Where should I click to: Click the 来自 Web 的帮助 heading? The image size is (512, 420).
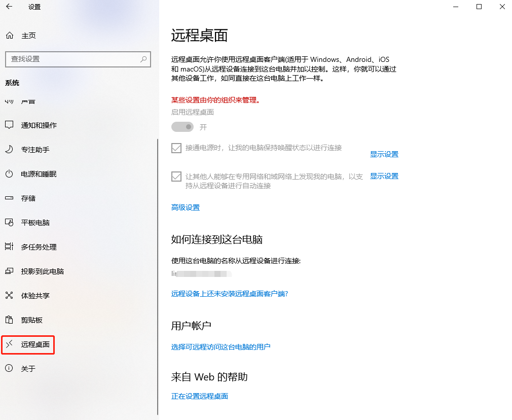(209, 377)
